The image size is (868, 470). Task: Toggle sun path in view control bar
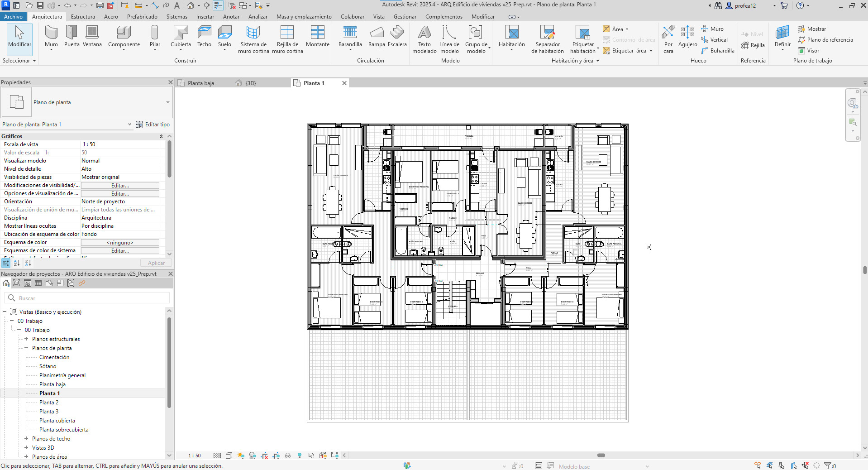click(240, 456)
